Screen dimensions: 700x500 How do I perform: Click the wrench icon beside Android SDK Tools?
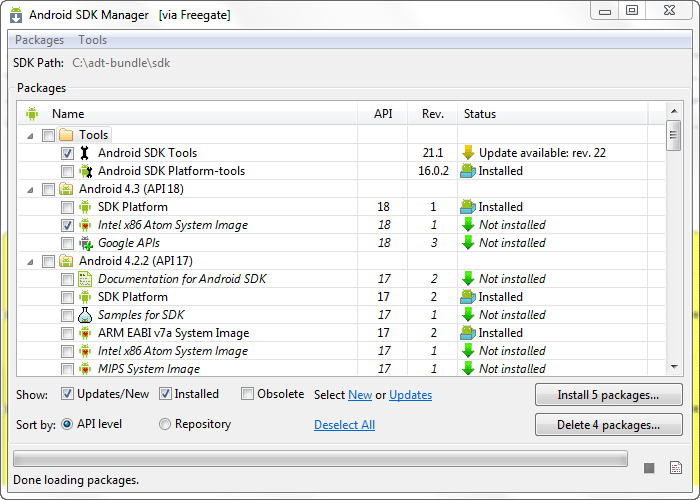coord(84,153)
